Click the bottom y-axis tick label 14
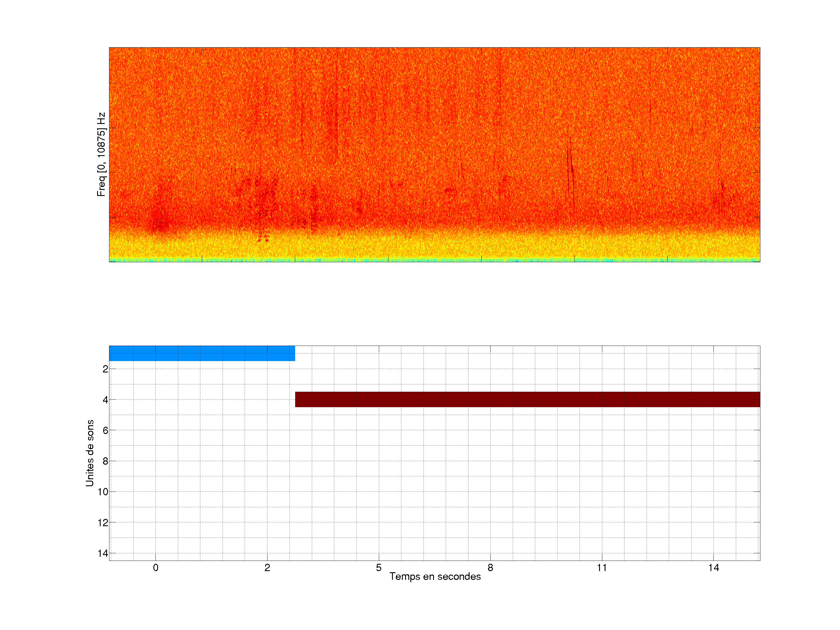Viewport: 840px width, 630px height. tap(103, 553)
